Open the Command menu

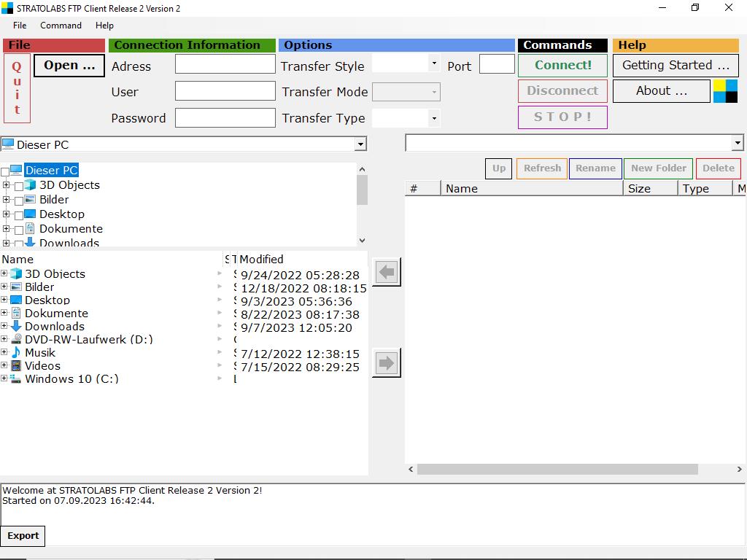click(x=61, y=26)
